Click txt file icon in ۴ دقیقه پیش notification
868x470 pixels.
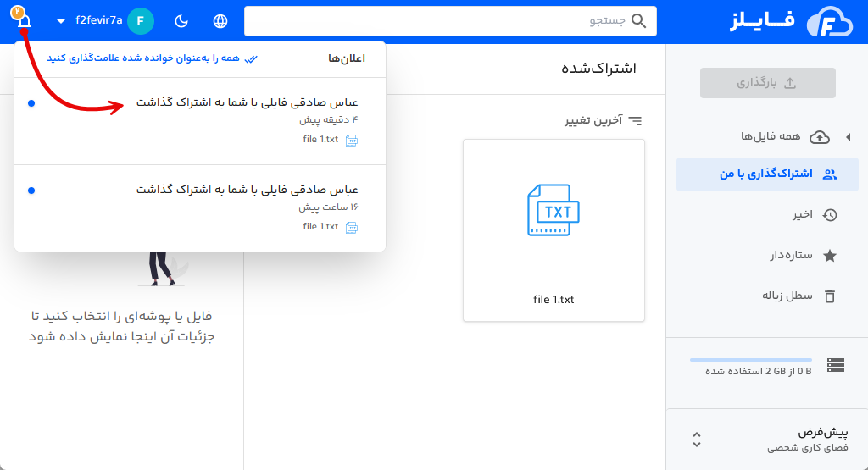click(x=352, y=141)
